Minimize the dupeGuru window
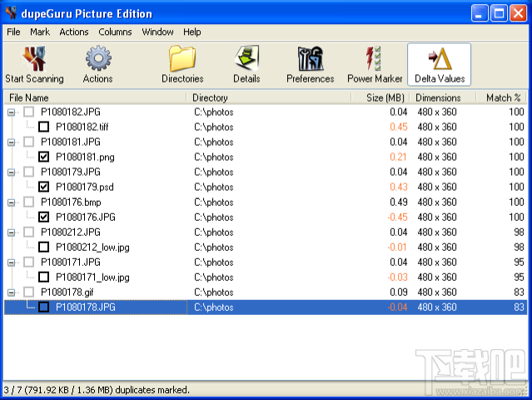Image resolution: width=532 pixels, height=400 pixels. point(480,13)
